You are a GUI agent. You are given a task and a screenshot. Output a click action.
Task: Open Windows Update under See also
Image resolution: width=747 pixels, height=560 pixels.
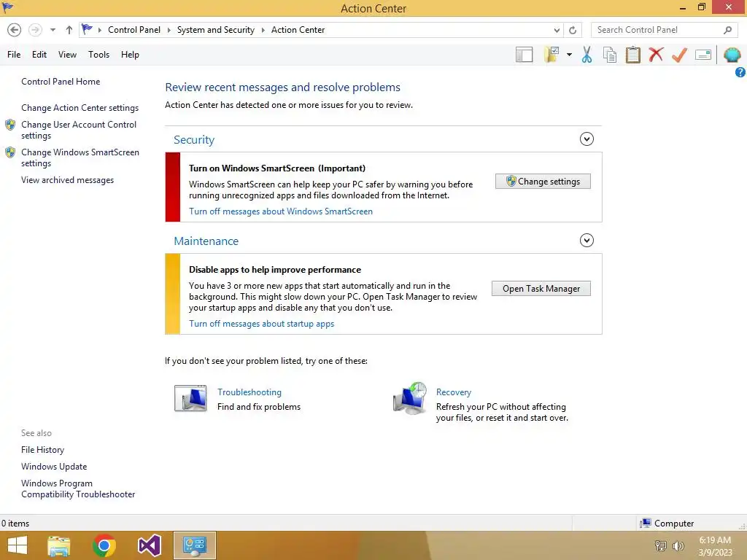(x=54, y=467)
